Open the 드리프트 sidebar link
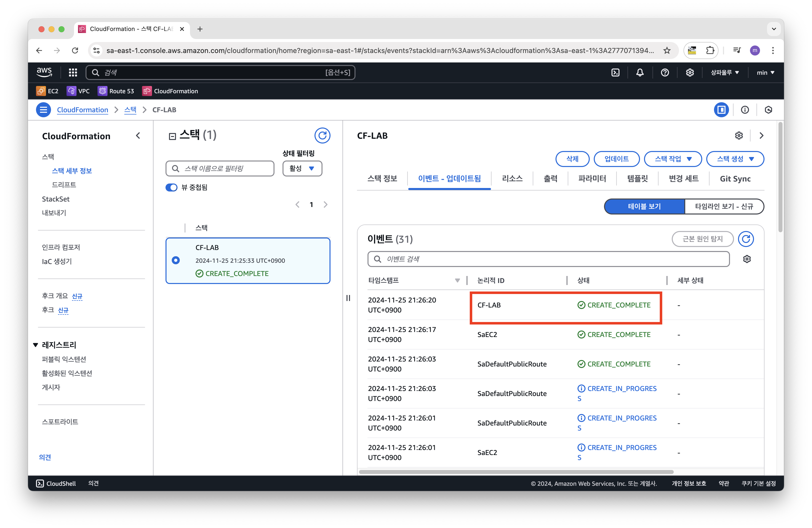Viewport: 812px width, 528px height. pyautogui.click(x=64, y=184)
